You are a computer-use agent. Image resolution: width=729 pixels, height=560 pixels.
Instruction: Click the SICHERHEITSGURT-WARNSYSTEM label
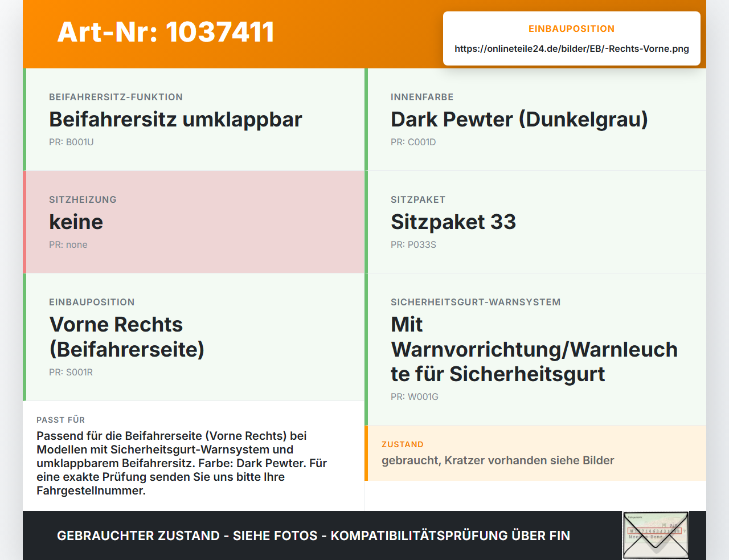[476, 302]
